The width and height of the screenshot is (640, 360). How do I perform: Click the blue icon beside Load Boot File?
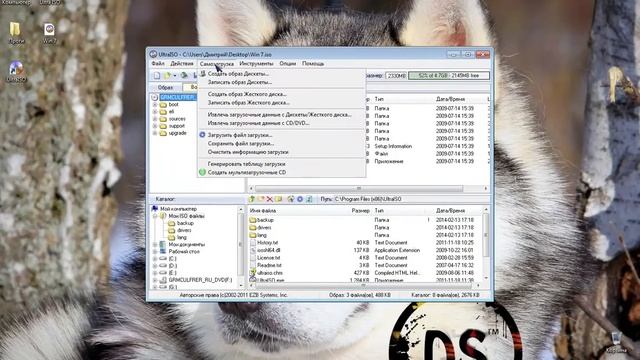(x=202, y=135)
